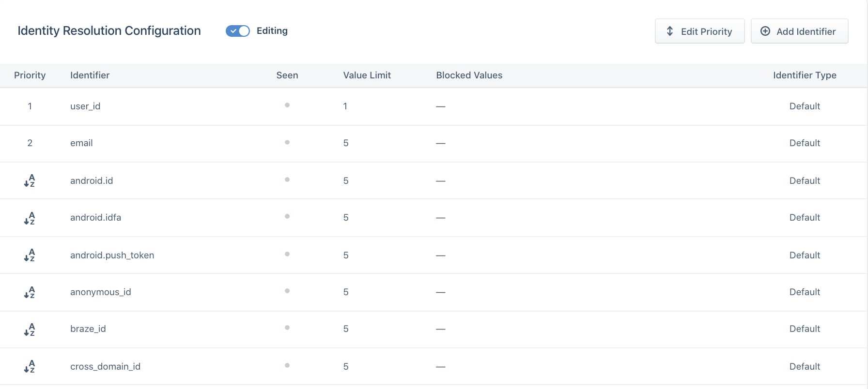
Task: Click the A-Z sort icon beside anonymous_id
Action: click(30, 292)
